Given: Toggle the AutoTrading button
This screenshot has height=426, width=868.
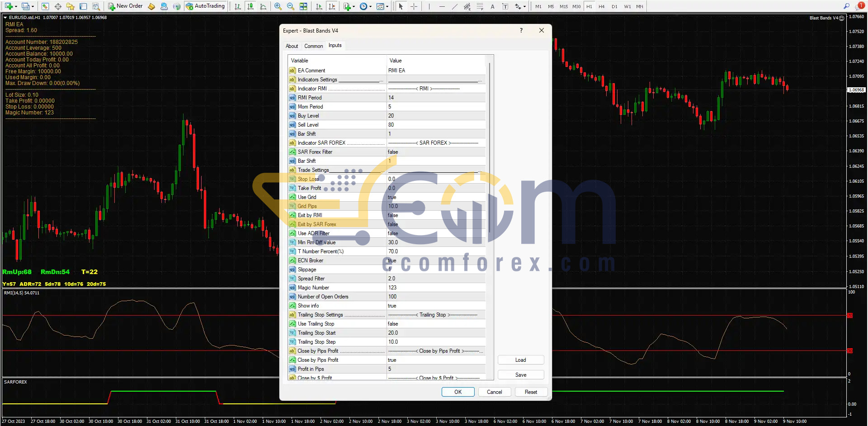Looking at the screenshot, I should [x=205, y=6].
